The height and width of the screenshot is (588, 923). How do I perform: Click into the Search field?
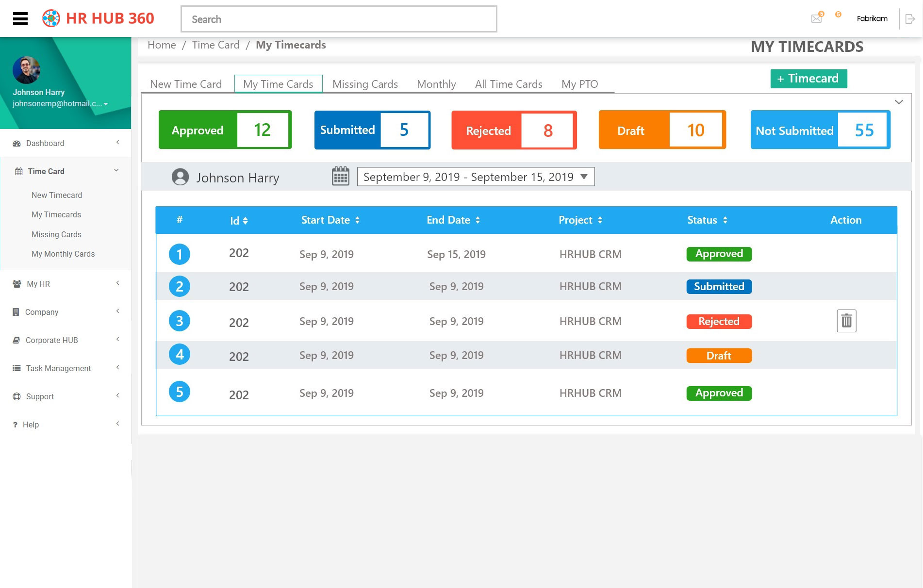[339, 19]
